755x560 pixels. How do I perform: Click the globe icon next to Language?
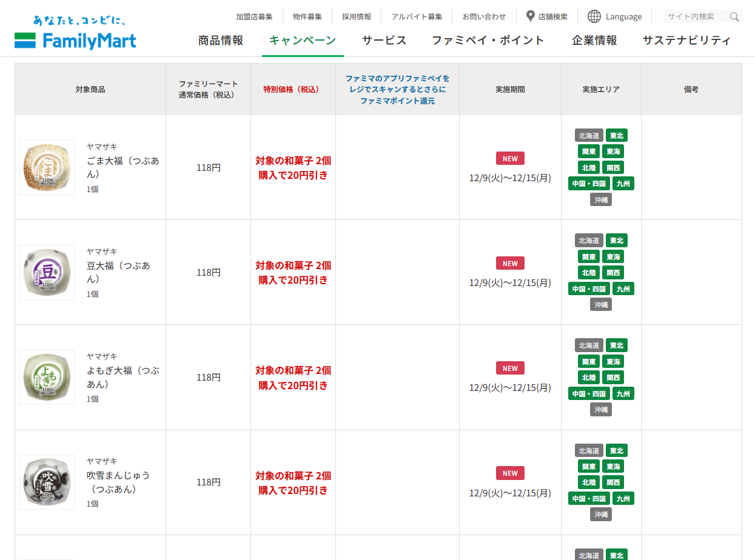(592, 16)
